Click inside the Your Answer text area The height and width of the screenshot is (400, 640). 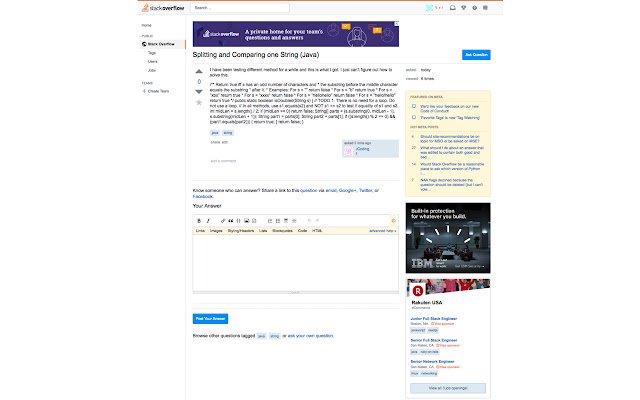click(x=296, y=262)
